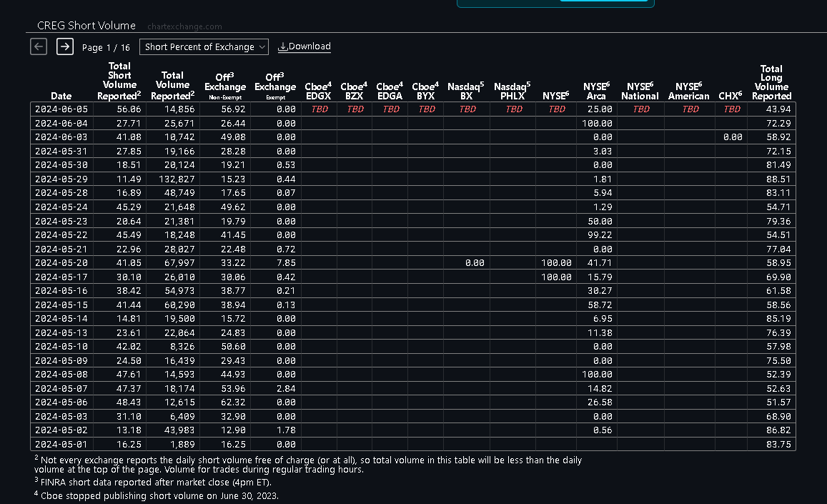The height and width of the screenshot is (504, 827).
Task: Click CREG Short Volume title
Action: point(86,25)
